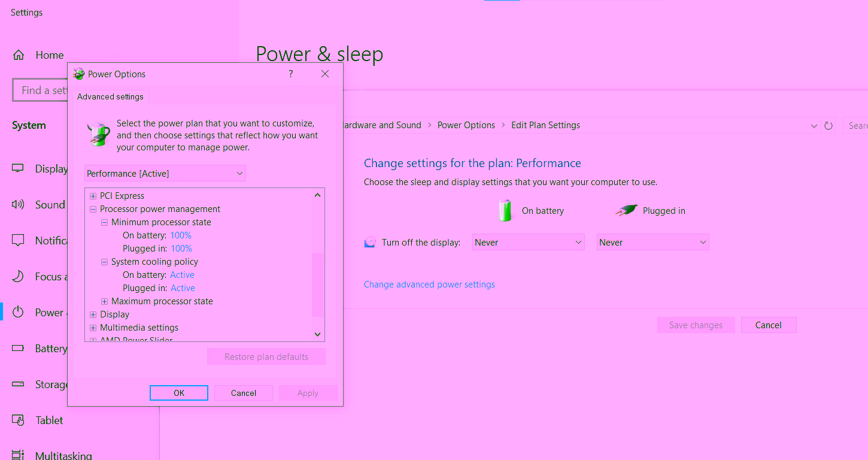Click Save changes in Edit Plan Settings
868x460 pixels.
(x=696, y=325)
